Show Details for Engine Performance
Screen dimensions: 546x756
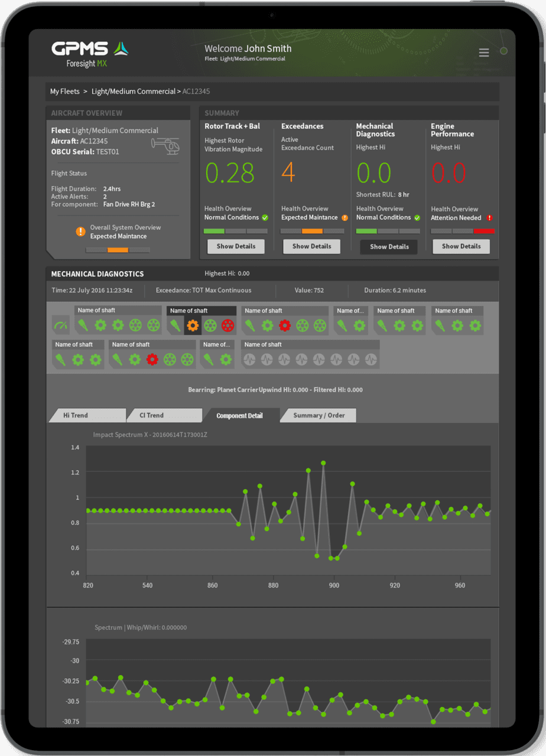(x=461, y=246)
